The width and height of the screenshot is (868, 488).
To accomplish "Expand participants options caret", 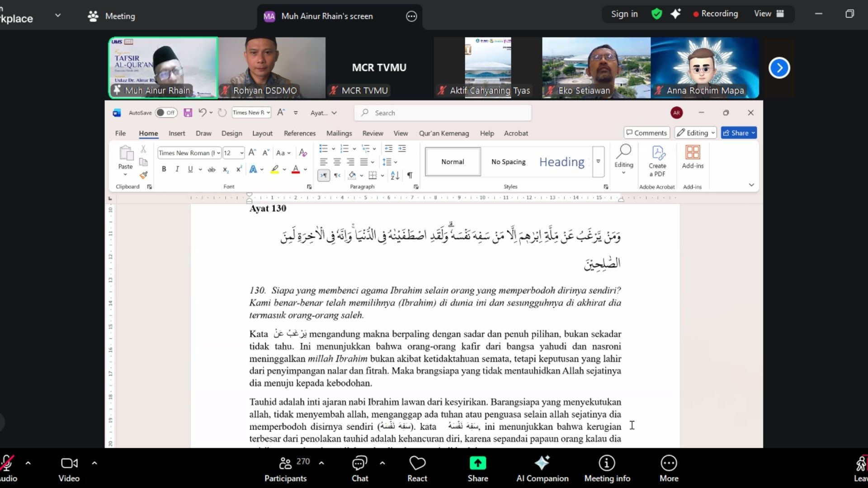I will (321, 463).
